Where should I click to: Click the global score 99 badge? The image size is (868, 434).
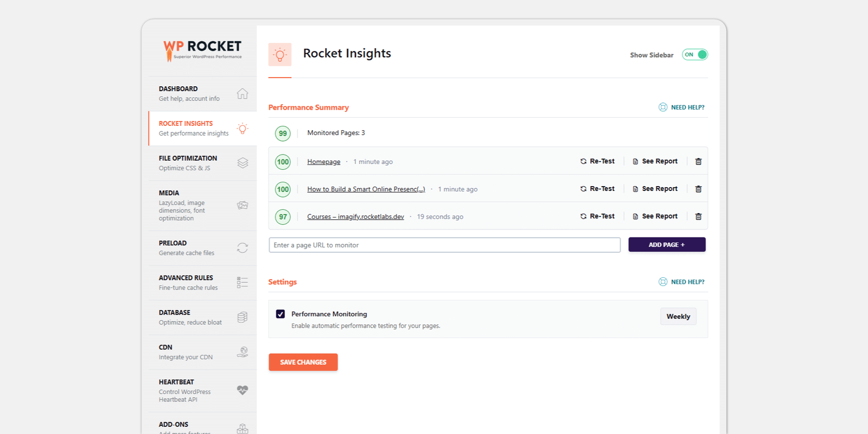[x=283, y=133]
